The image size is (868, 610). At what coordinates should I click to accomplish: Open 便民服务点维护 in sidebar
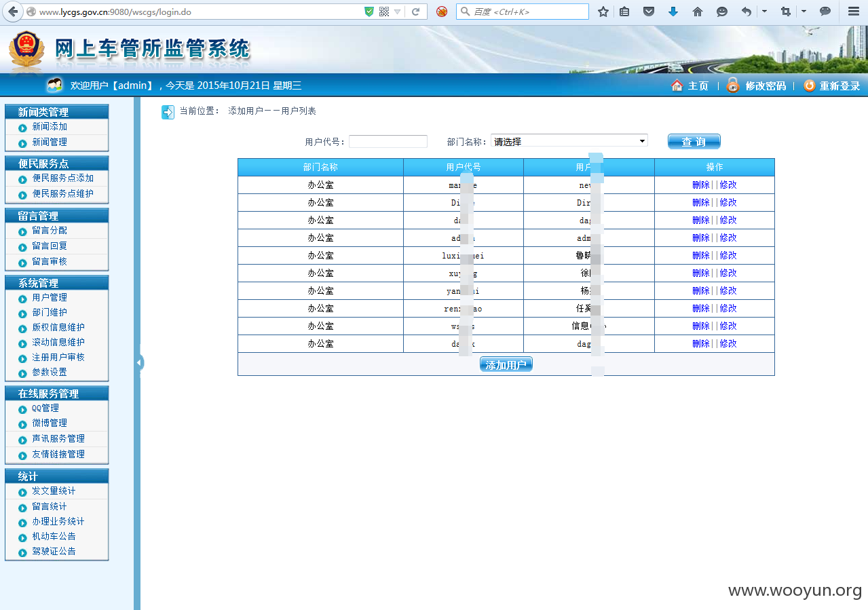63,194
